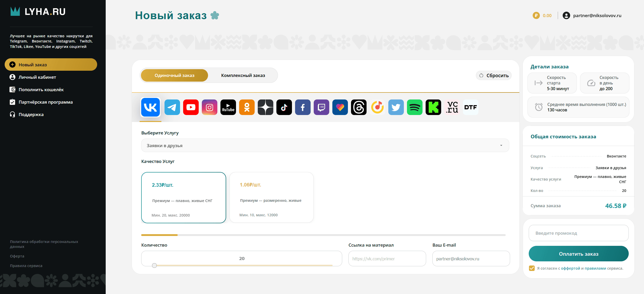Screen dimensions: 644x294
Task: Click the 'Оплатить заказ' button
Action: point(578,254)
